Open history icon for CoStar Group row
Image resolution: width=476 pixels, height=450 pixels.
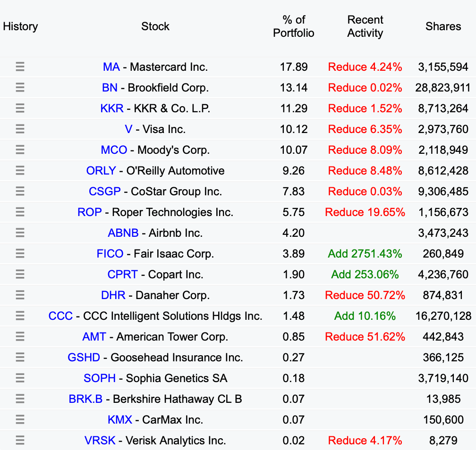pos(20,192)
